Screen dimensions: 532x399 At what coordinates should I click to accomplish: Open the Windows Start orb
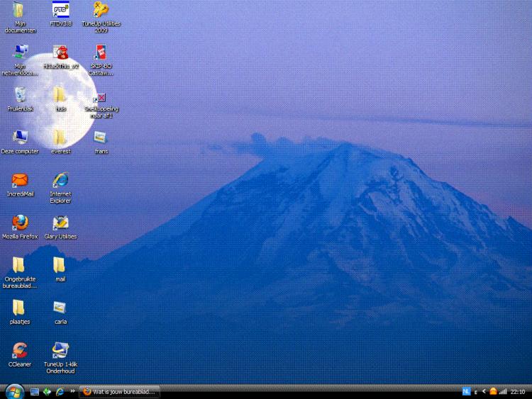click(x=14, y=392)
